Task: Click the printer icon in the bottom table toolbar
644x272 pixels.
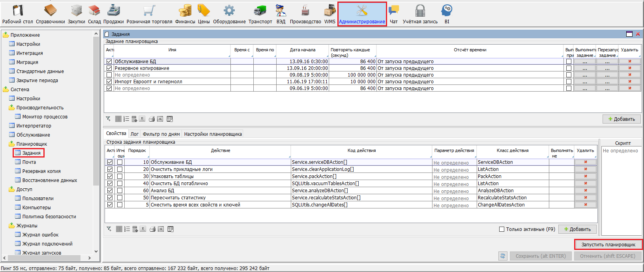Action: point(152,229)
